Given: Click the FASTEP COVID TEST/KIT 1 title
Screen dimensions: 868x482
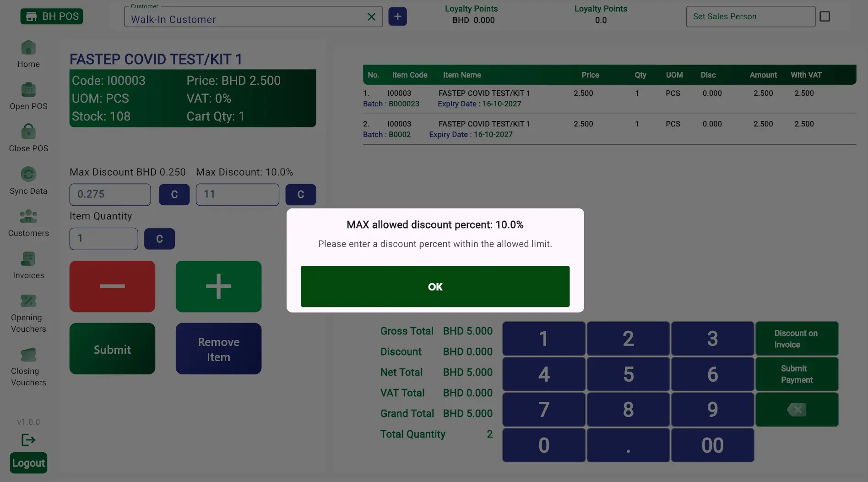Looking at the screenshot, I should click(156, 59).
